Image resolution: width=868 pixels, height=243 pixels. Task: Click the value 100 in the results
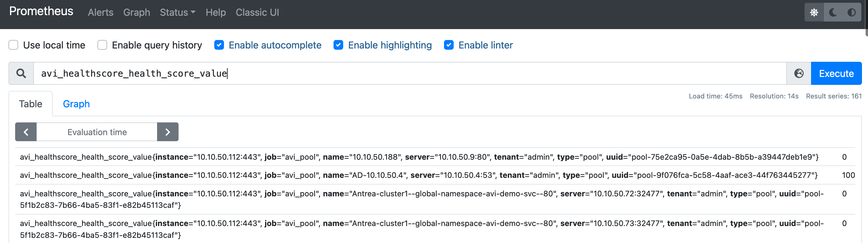click(x=848, y=175)
